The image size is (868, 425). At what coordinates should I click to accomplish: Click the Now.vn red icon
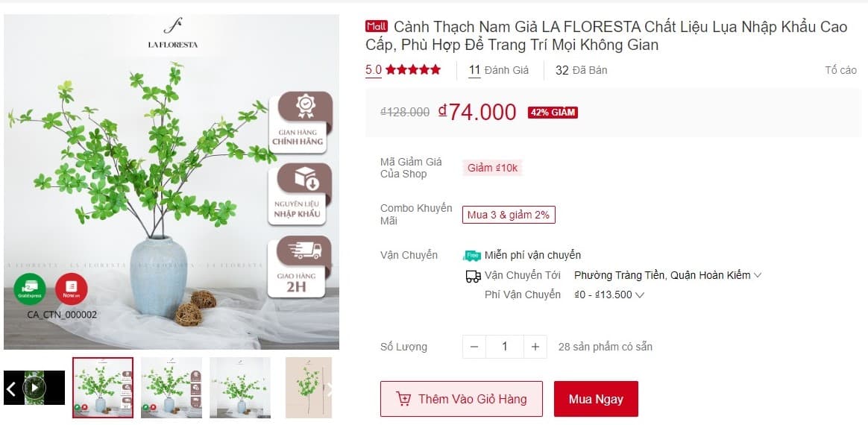(x=72, y=289)
